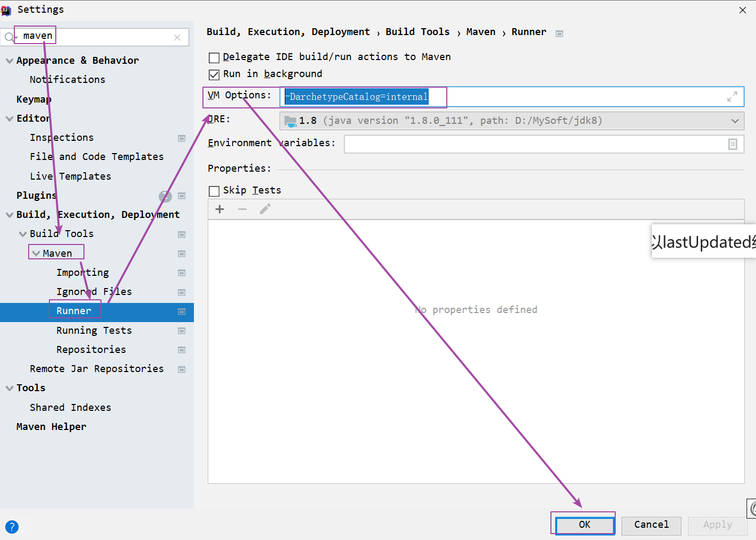
Task: Uncheck Run in background
Action: 214,74
